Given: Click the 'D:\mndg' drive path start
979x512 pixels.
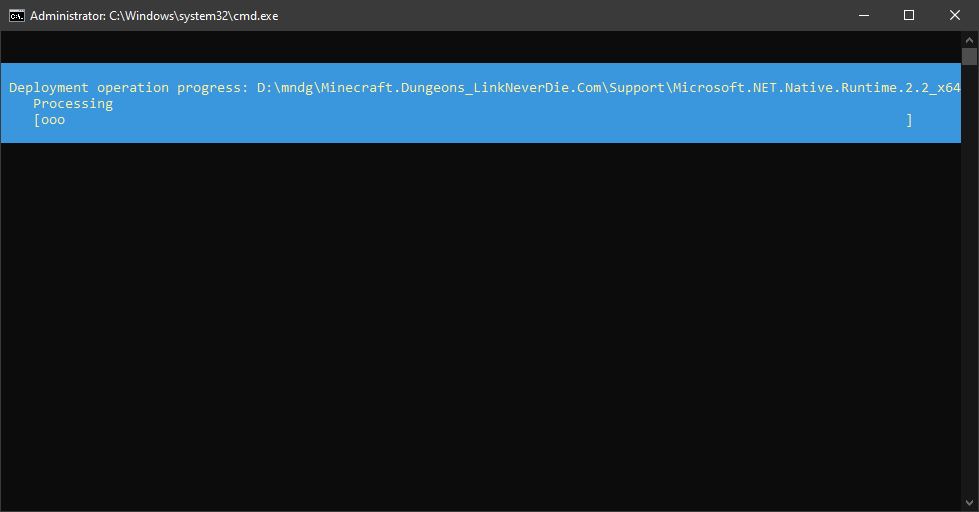Looking at the screenshot, I should click(284, 88).
